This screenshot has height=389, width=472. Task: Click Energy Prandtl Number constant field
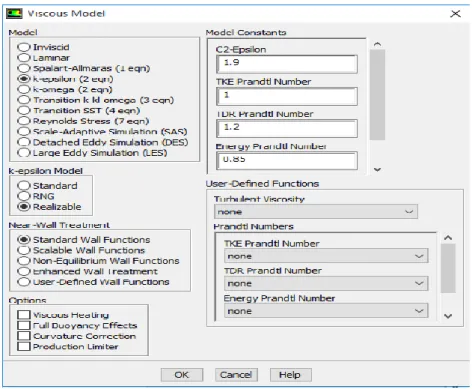287,161
